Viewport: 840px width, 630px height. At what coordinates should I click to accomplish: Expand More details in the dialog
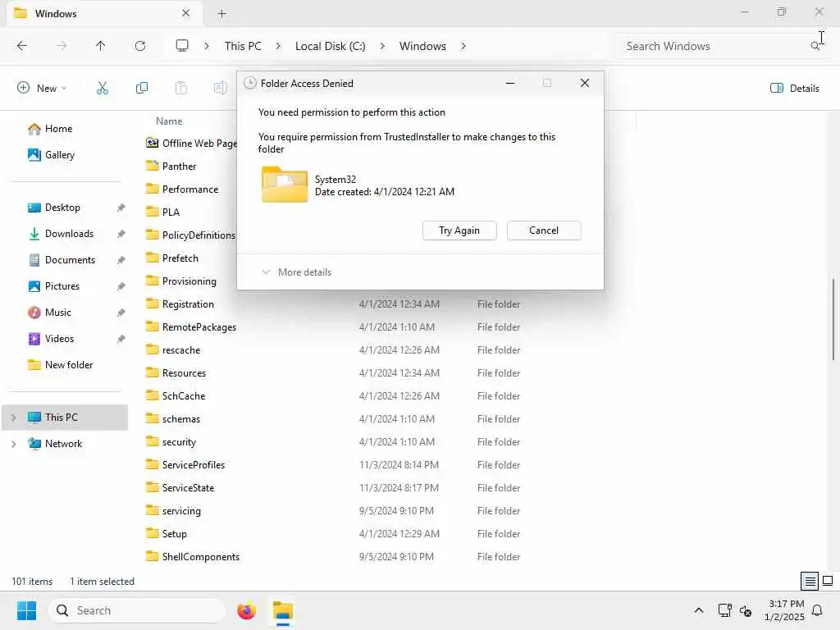(x=296, y=272)
